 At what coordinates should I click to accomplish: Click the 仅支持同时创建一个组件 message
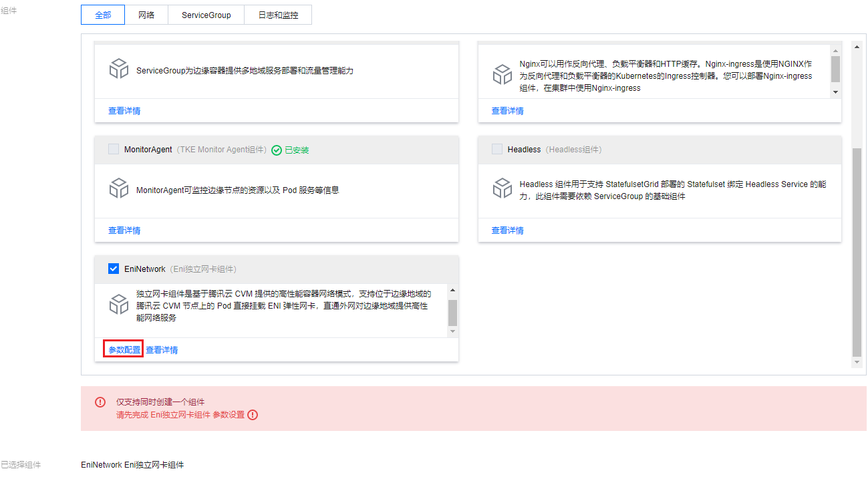(x=160, y=402)
